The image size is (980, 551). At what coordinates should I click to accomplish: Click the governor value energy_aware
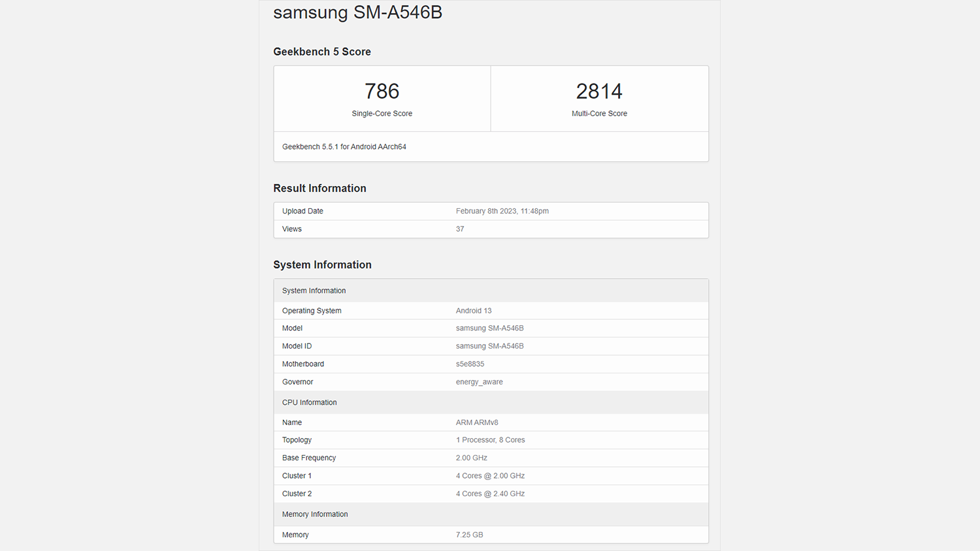point(479,382)
